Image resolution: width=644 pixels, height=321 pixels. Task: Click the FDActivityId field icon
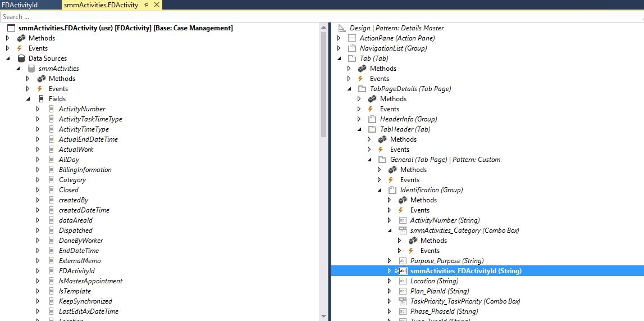[51, 271]
